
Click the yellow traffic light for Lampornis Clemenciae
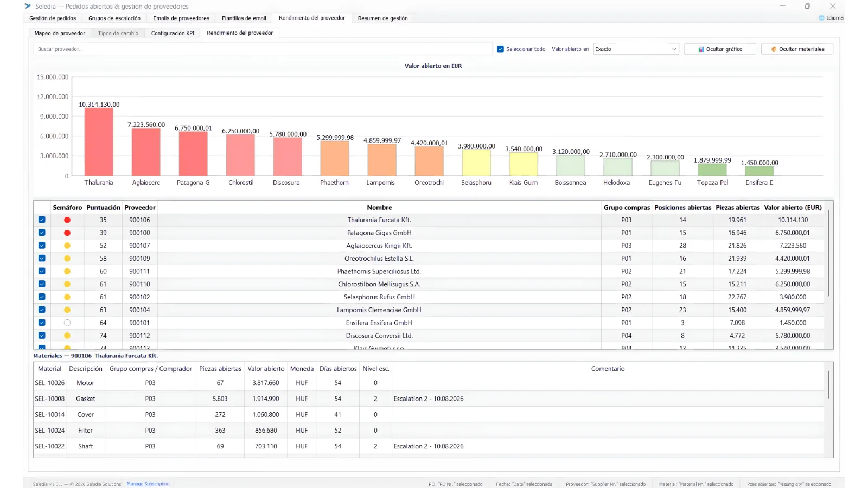[x=67, y=310]
